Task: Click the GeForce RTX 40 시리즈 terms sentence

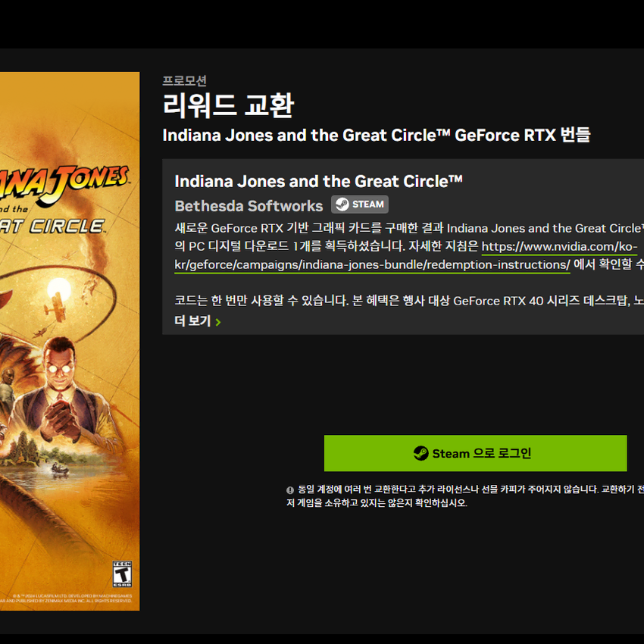Action: point(409,301)
